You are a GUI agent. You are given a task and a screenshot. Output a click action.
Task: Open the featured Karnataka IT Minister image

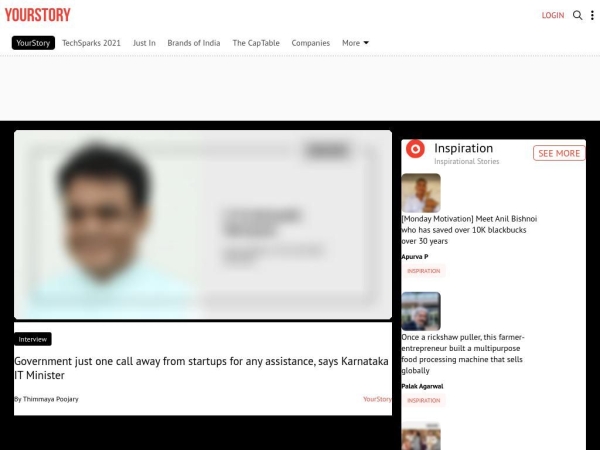203,225
